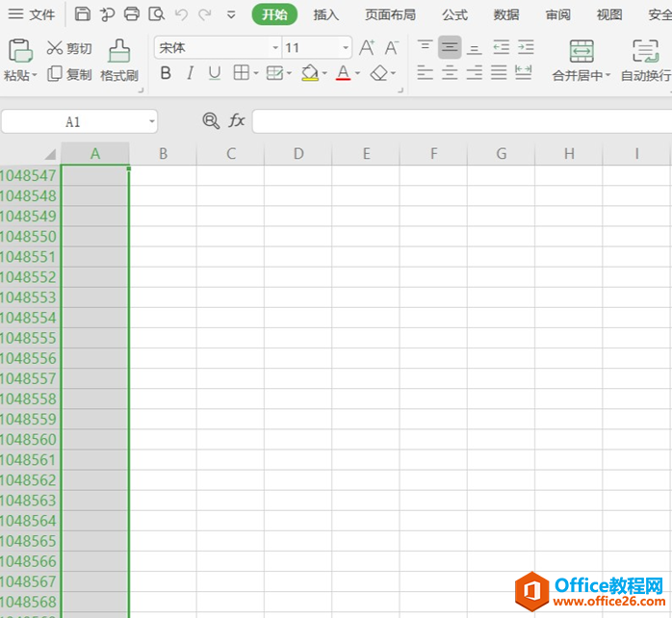Screen dimensions: 672x618
Task: Select row 1048556 header
Action: click(29, 358)
